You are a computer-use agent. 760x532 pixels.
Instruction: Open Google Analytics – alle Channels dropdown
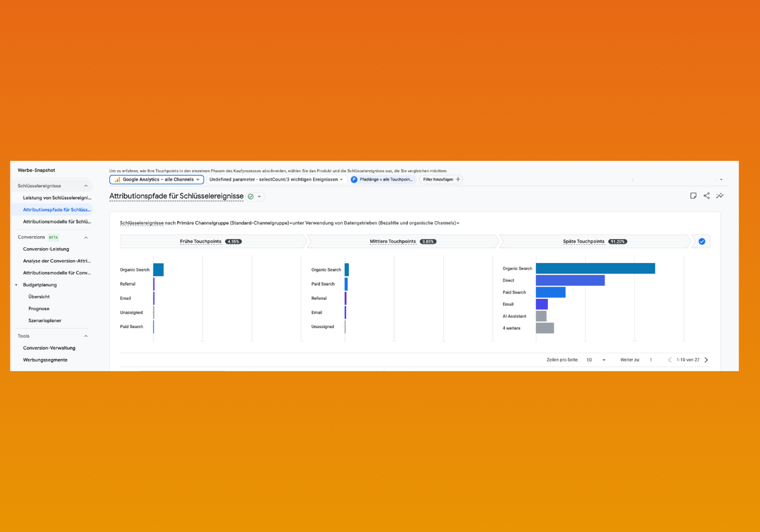(x=156, y=180)
